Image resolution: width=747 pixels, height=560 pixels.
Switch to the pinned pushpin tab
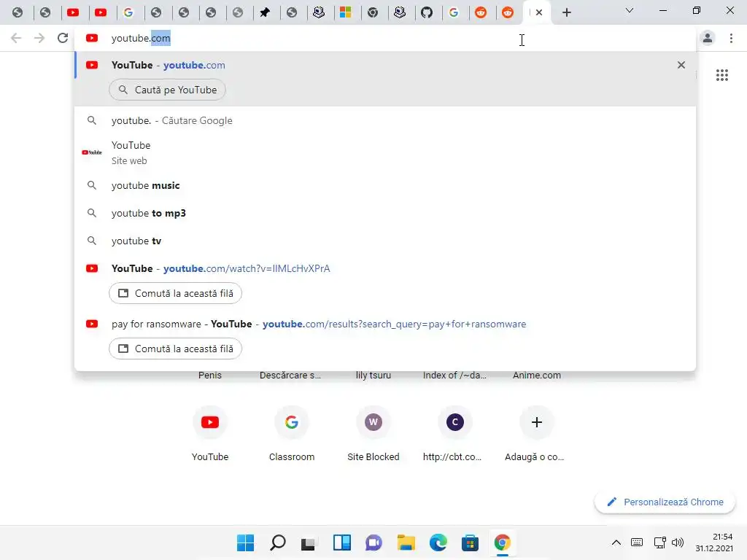coord(265,12)
